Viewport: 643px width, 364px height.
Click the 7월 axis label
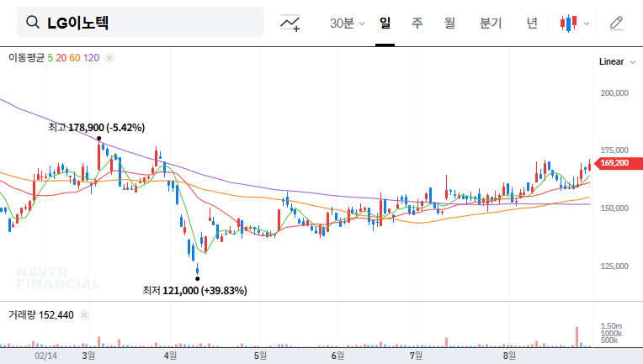[x=416, y=356]
